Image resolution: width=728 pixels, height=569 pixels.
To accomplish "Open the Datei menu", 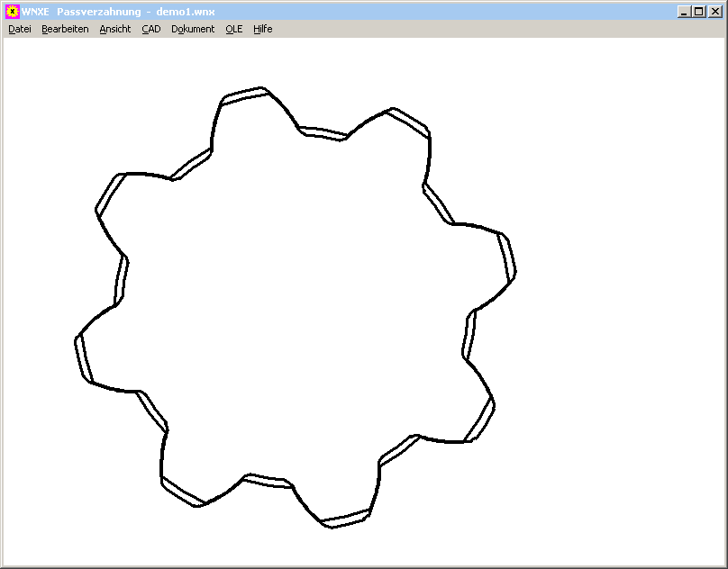I will (x=20, y=29).
